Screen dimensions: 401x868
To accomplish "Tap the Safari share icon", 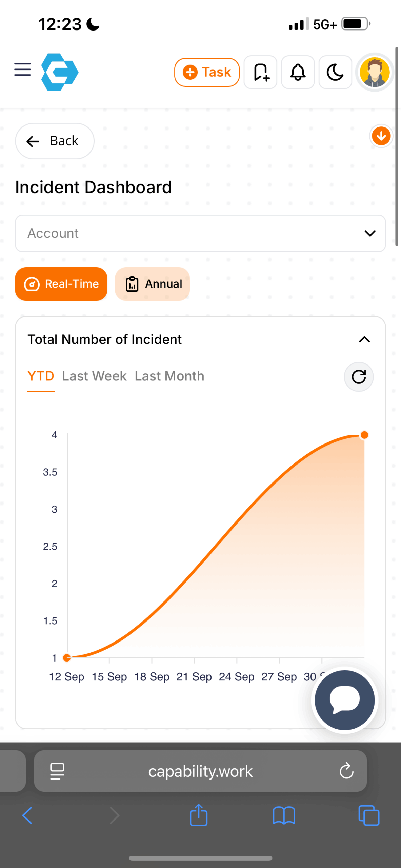I will (199, 815).
